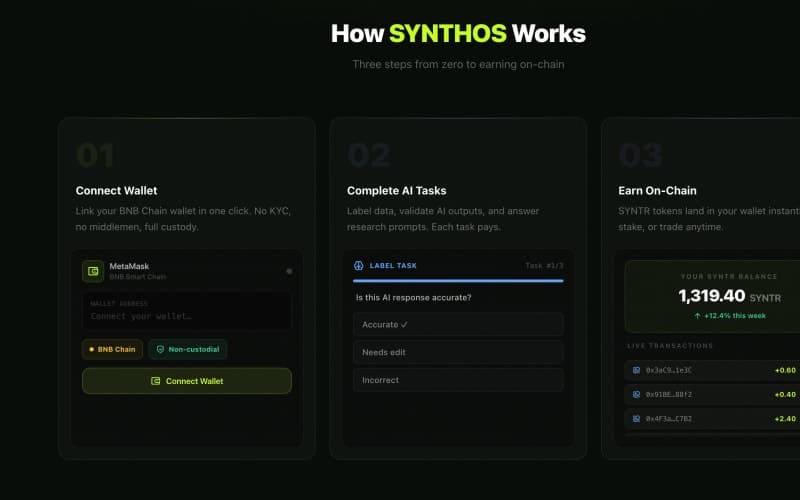Image resolution: width=800 pixels, height=500 pixels.
Task: Click the 'SYNTR tokens land in your wallet' description
Action: click(709, 219)
